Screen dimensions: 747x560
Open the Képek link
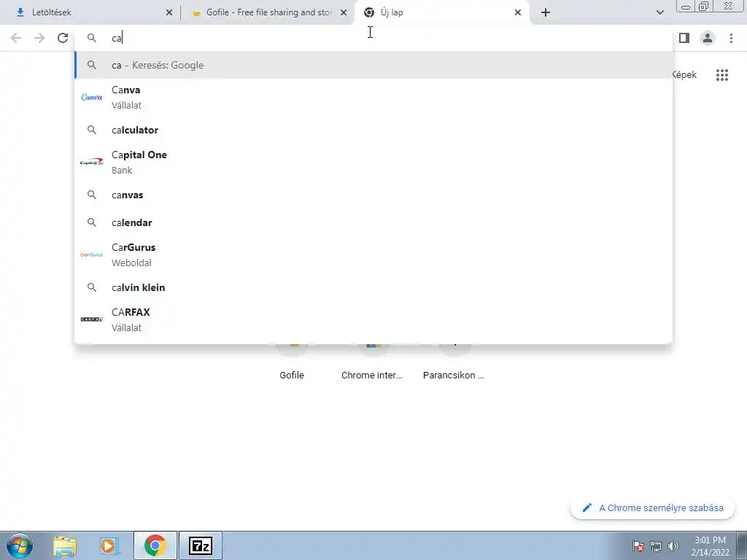pyautogui.click(x=684, y=75)
